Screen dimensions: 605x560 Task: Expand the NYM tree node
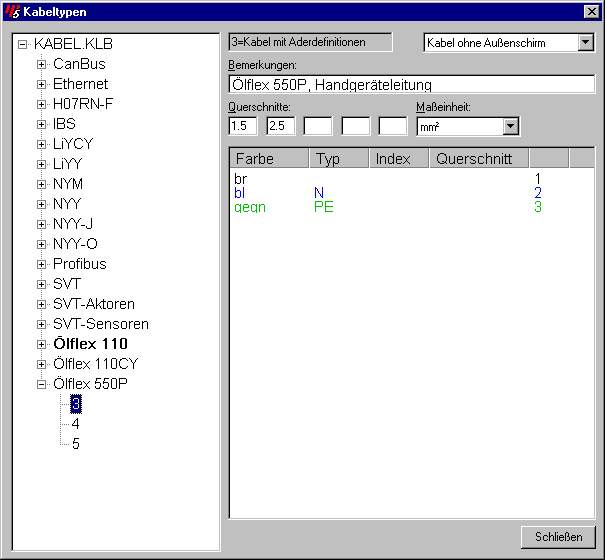41,184
